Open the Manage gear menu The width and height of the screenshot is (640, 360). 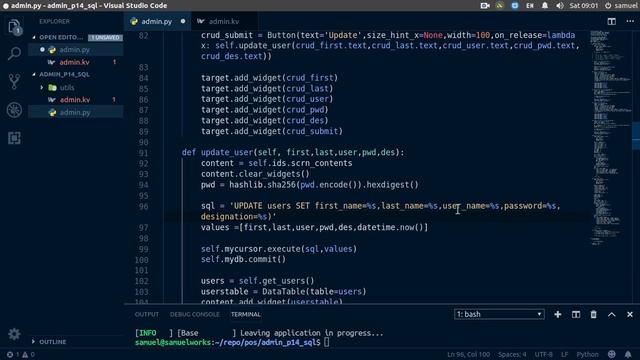[x=14, y=334]
